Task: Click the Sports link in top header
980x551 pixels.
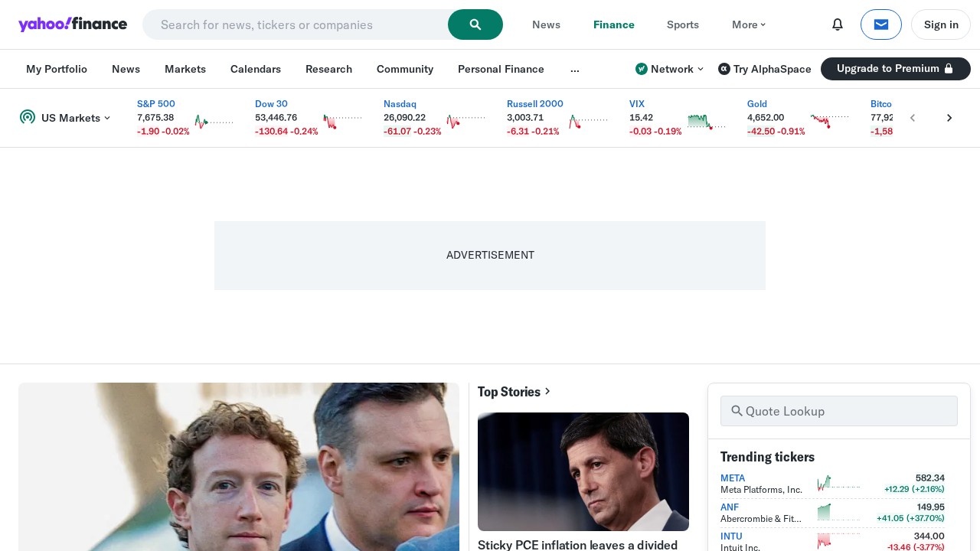Action: pyautogui.click(x=683, y=24)
